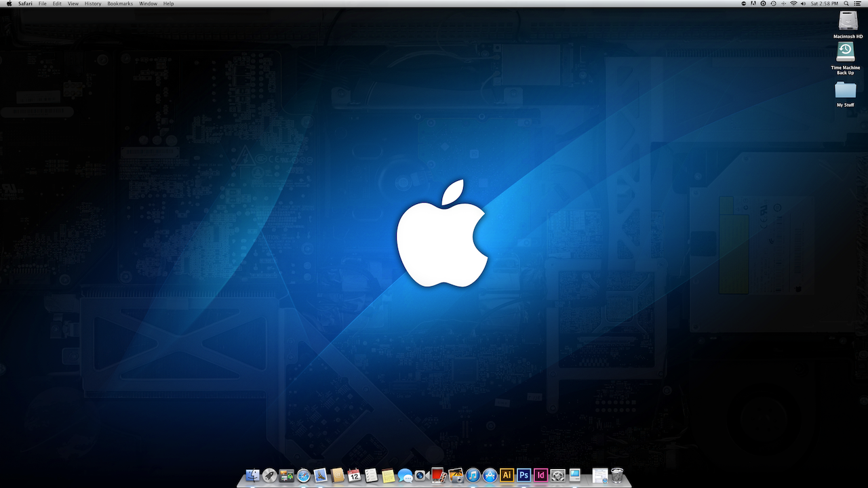
Task: Open the App Store in Dock
Action: [x=490, y=475]
